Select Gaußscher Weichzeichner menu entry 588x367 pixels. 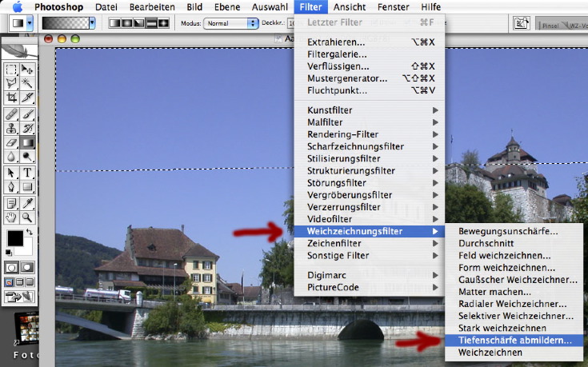pos(518,280)
